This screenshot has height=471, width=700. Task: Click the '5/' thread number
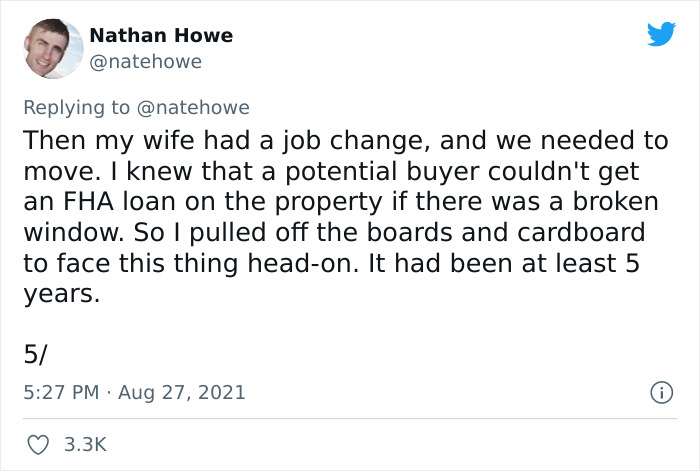click(35, 355)
